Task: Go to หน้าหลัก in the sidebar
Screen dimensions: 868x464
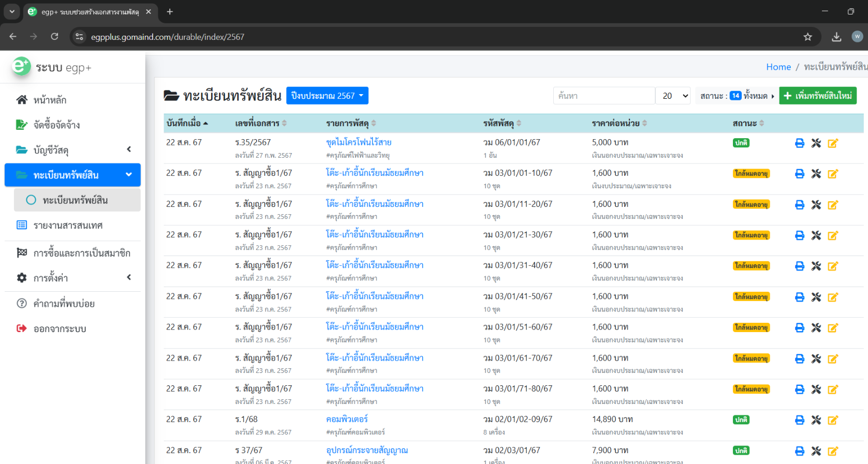Action: (50, 100)
